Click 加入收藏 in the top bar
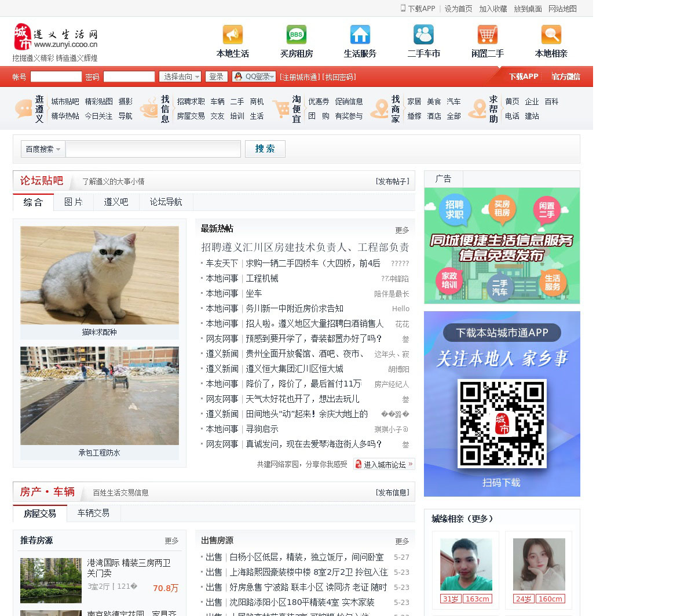695x616 pixels. (493, 9)
